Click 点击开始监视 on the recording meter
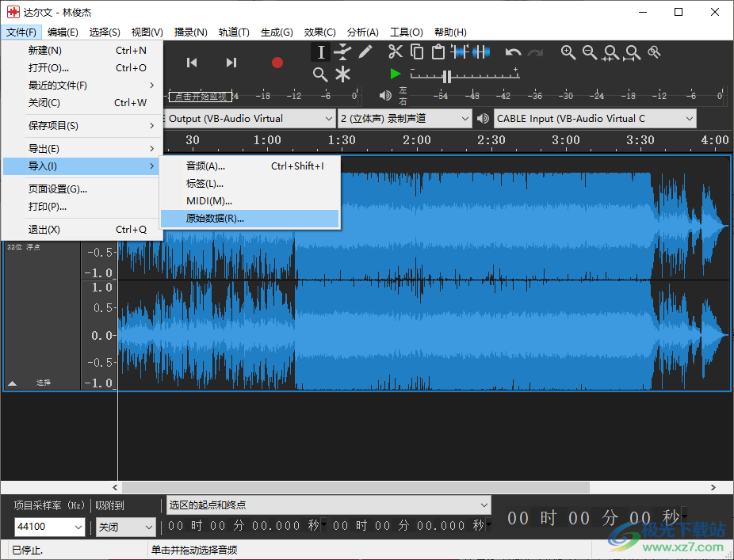Image resolution: width=734 pixels, height=560 pixels. (x=201, y=97)
